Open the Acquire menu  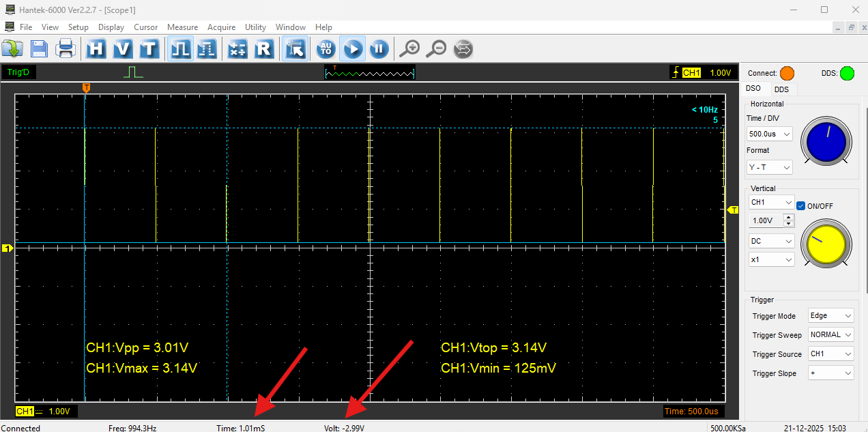click(x=221, y=27)
